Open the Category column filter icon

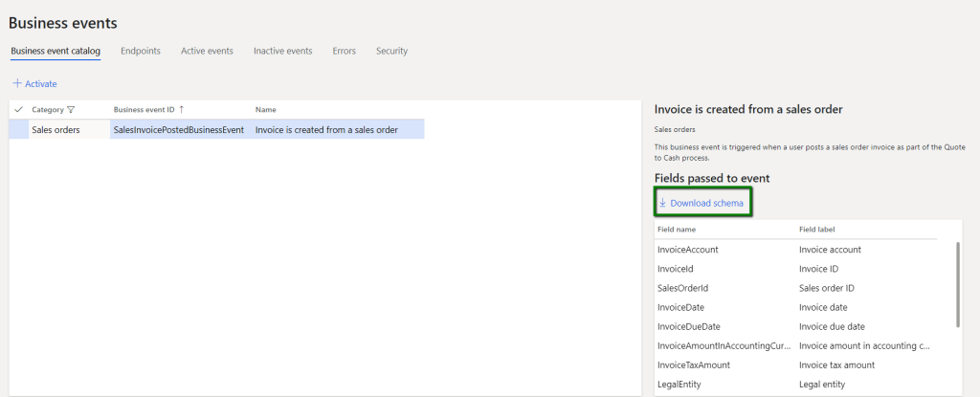click(x=71, y=110)
